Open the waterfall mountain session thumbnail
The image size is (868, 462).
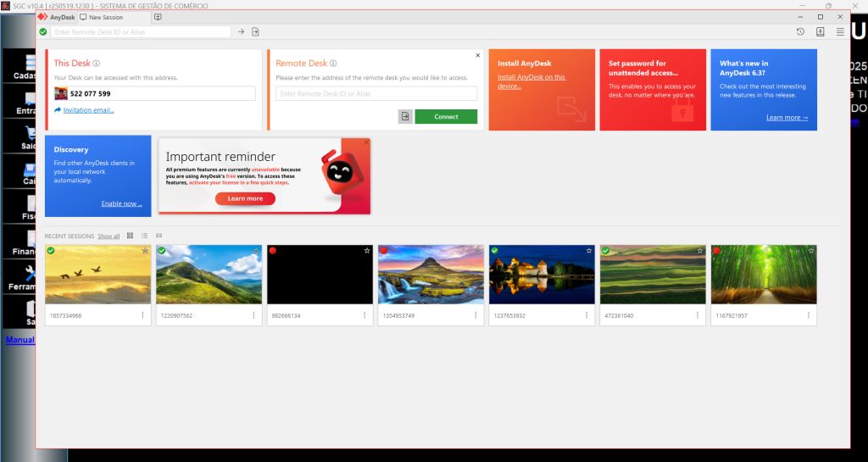431,275
